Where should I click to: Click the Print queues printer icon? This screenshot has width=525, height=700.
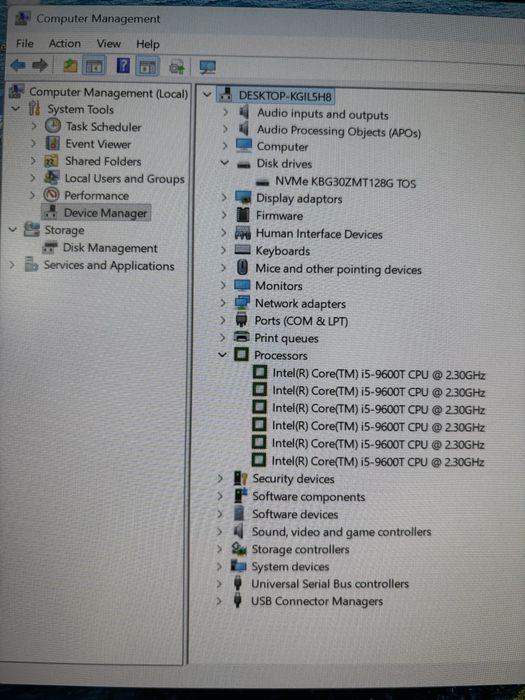242,337
